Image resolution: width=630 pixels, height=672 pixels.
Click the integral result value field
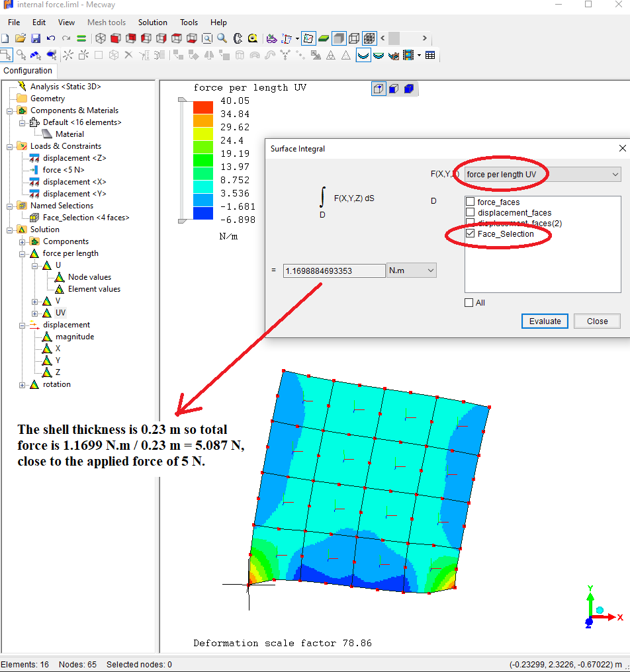334,271
